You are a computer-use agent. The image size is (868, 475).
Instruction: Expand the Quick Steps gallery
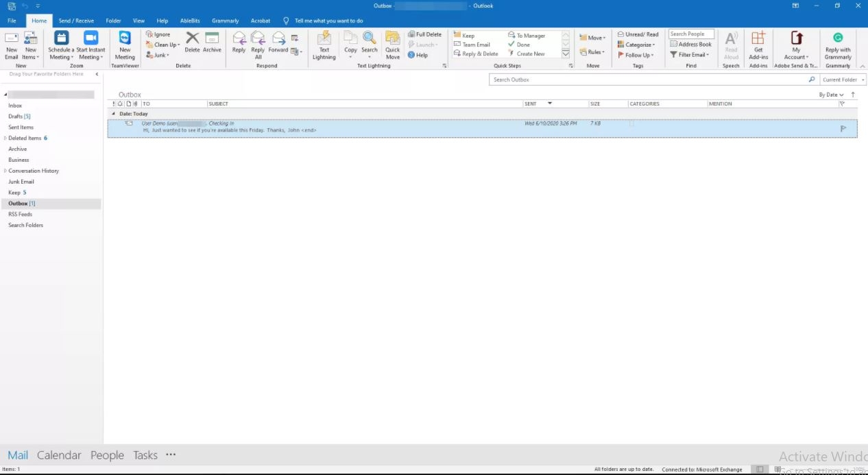click(566, 53)
